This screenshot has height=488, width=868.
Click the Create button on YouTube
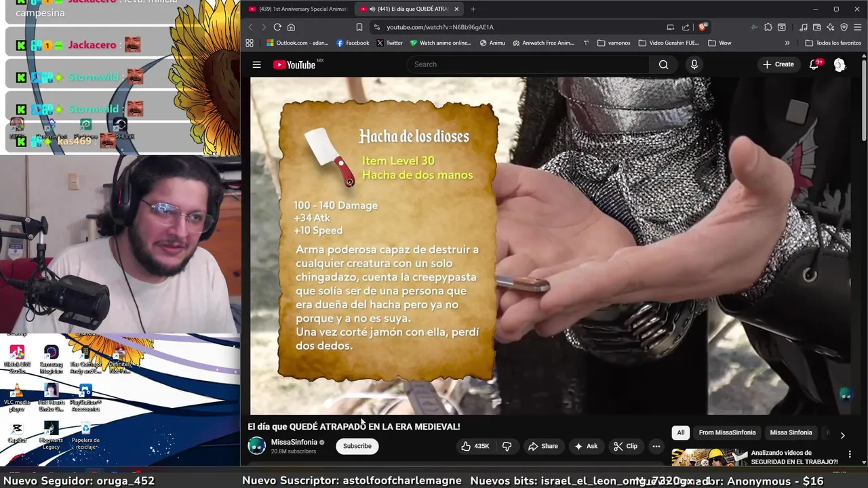[778, 64]
